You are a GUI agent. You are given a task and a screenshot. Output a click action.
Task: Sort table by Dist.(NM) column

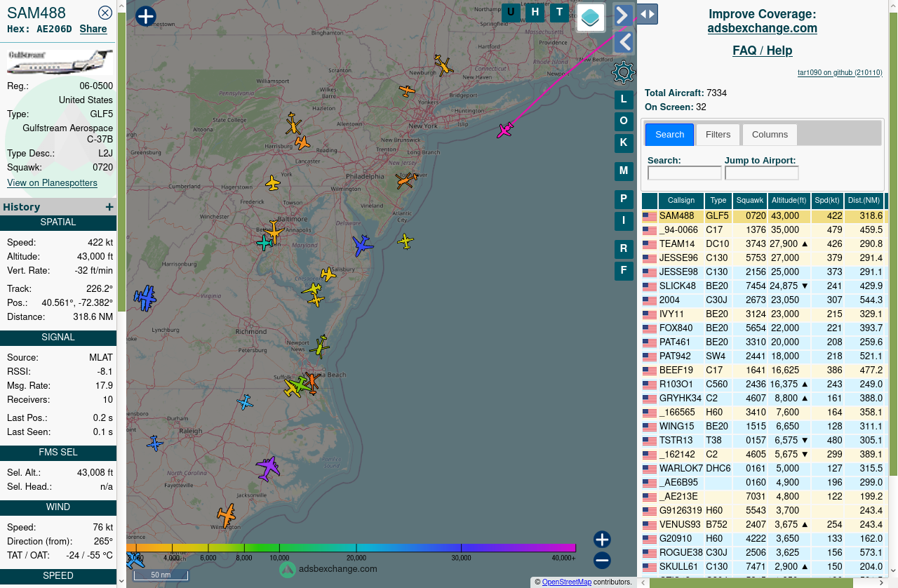pyautogui.click(x=864, y=201)
